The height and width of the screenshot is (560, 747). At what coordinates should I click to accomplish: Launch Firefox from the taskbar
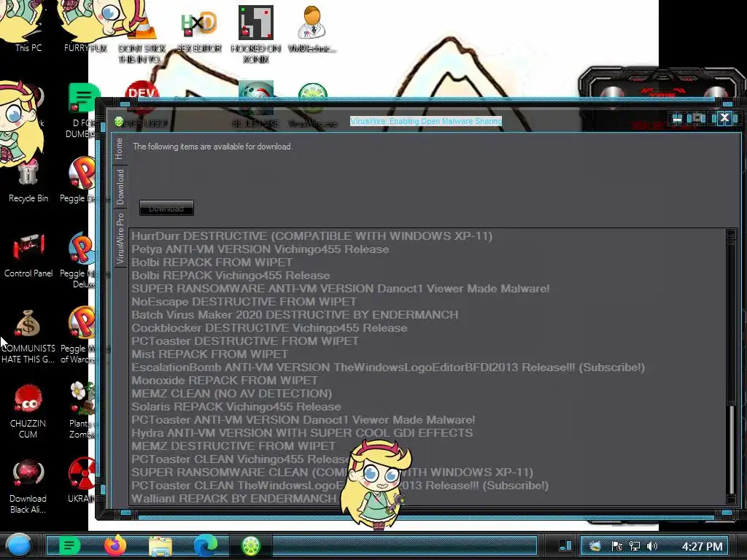point(115,545)
